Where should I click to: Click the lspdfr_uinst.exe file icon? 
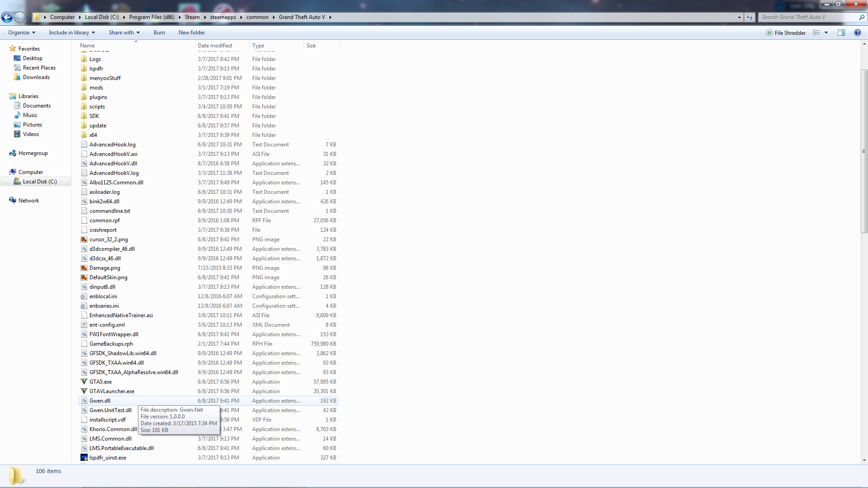point(84,458)
